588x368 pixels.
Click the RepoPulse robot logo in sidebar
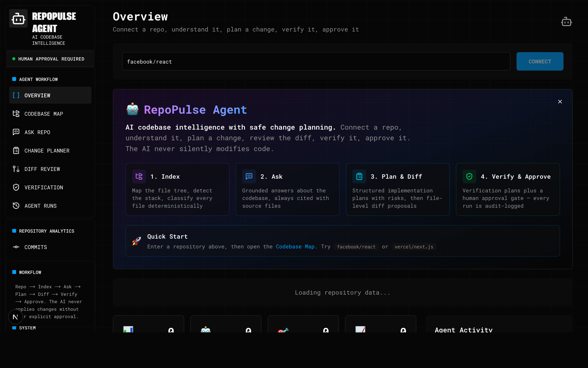pos(18,18)
